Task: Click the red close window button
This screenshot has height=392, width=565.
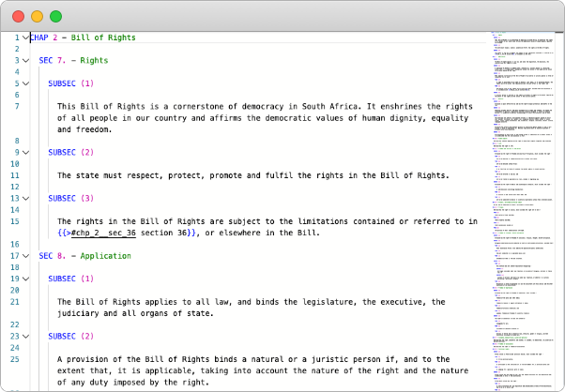Action: [x=19, y=17]
